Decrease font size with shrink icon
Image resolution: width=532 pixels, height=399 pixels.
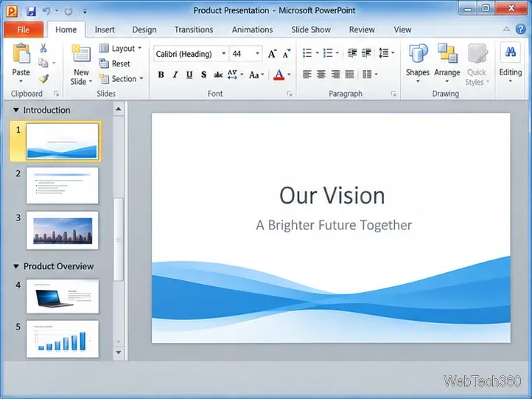tap(287, 54)
